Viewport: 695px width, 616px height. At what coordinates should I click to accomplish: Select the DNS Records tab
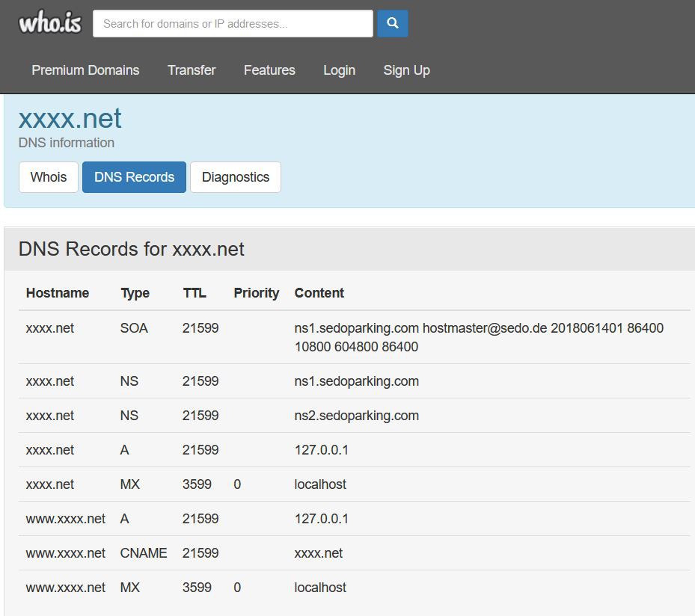(x=134, y=177)
